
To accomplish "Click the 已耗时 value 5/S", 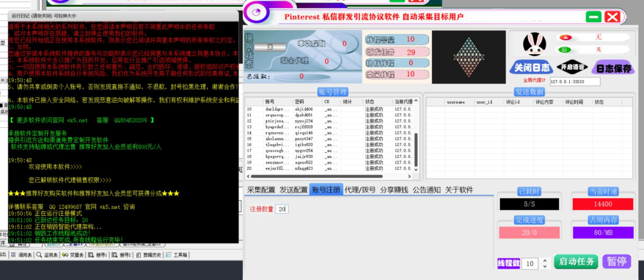I will [x=529, y=204].
